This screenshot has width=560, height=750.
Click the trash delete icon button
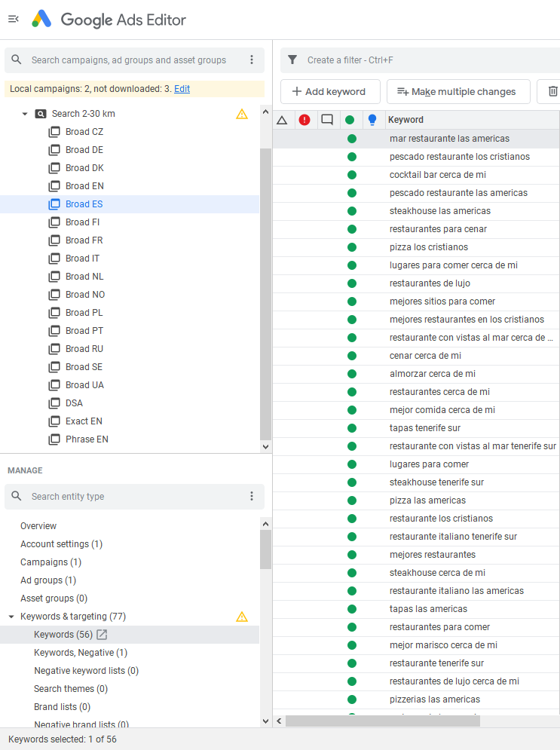pyautogui.click(x=552, y=91)
